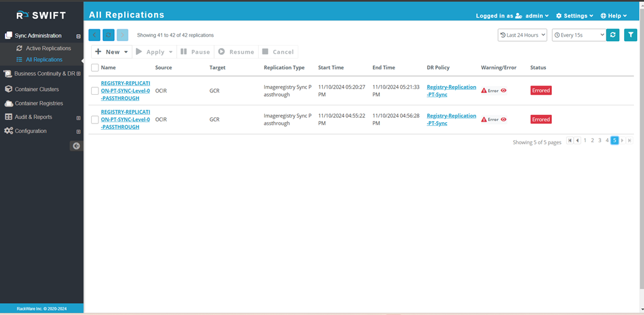The image size is (644, 315).
Task: Check the replication started 04:55:22 PM
Action: [x=95, y=120]
